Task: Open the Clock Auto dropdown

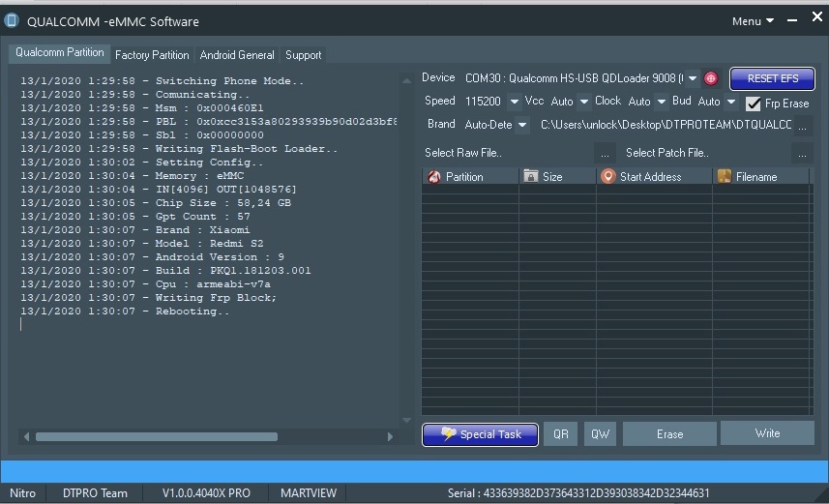Action: pyautogui.click(x=661, y=101)
